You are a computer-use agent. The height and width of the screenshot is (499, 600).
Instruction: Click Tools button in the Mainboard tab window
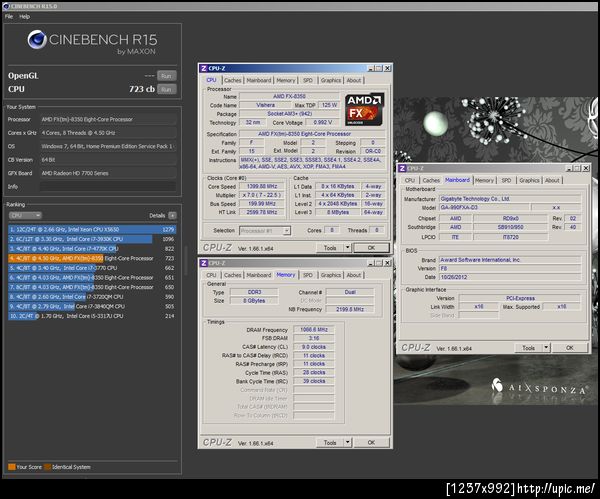coord(529,347)
